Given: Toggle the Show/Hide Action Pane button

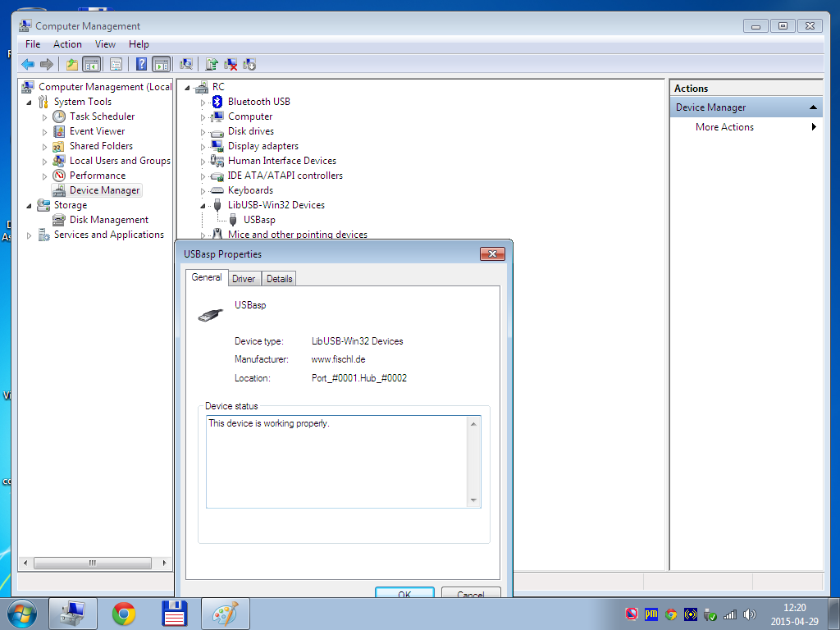Looking at the screenshot, I should pos(162,64).
